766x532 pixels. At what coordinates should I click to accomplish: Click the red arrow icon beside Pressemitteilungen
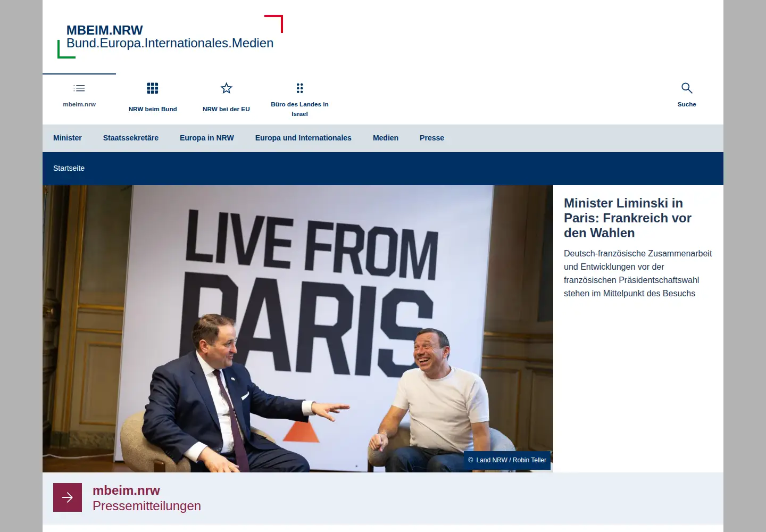(68, 497)
